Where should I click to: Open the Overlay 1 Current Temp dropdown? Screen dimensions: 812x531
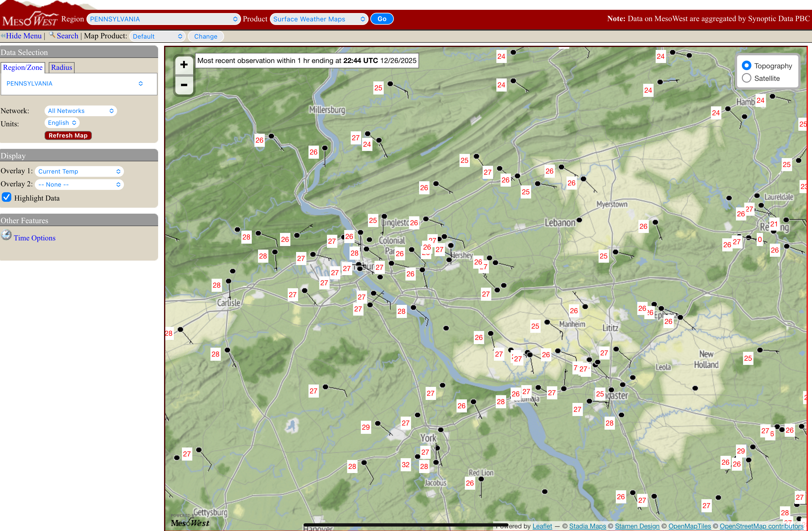pos(79,171)
